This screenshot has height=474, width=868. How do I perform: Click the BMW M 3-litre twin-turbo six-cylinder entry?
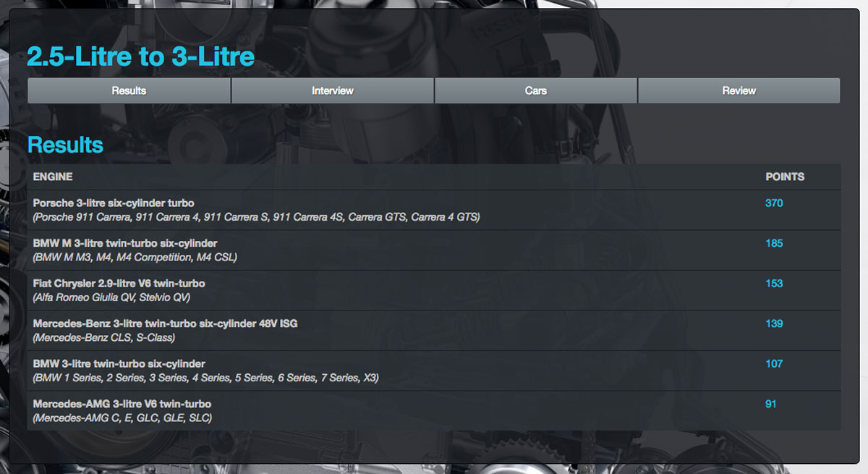(x=125, y=243)
